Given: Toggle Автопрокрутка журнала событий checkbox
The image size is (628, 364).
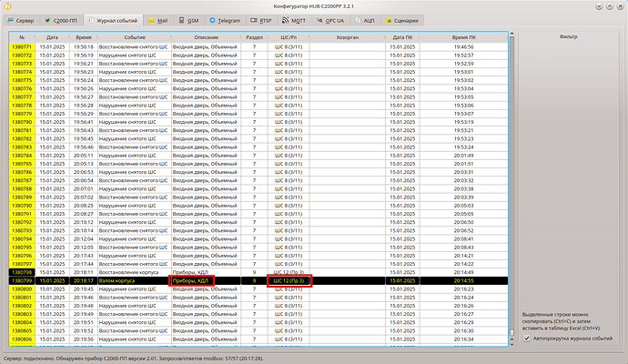Looking at the screenshot, I should (x=526, y=339).
